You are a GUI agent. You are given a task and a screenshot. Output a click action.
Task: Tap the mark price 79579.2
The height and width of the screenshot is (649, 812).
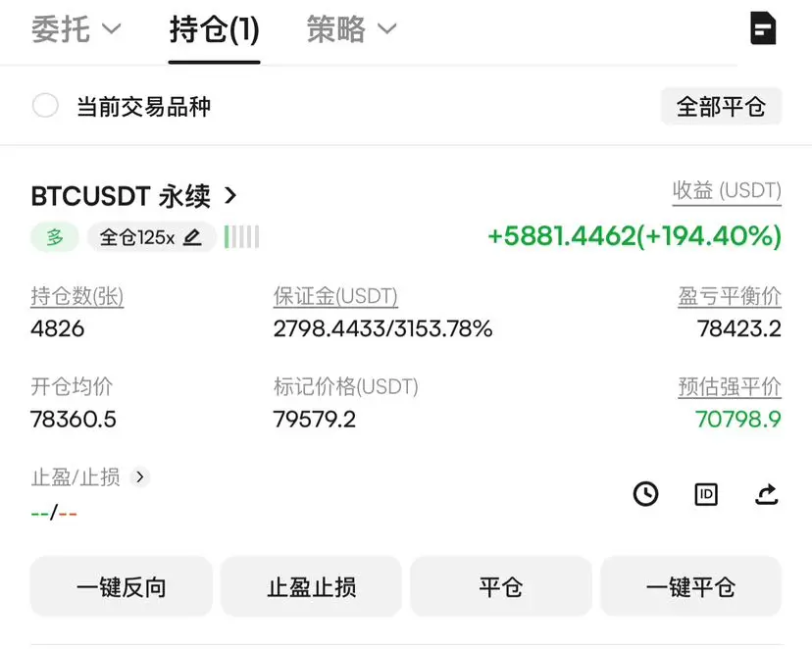point(315,420)
